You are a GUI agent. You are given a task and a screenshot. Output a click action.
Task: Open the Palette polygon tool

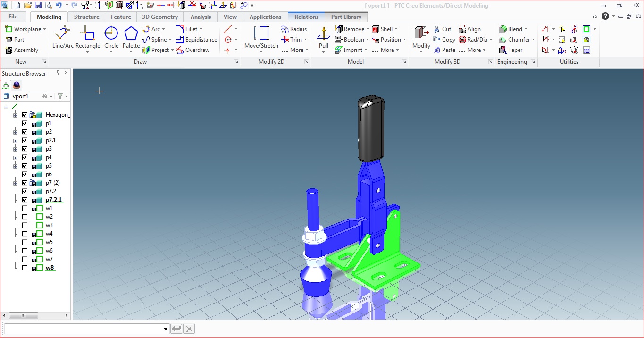click(131, 37)
